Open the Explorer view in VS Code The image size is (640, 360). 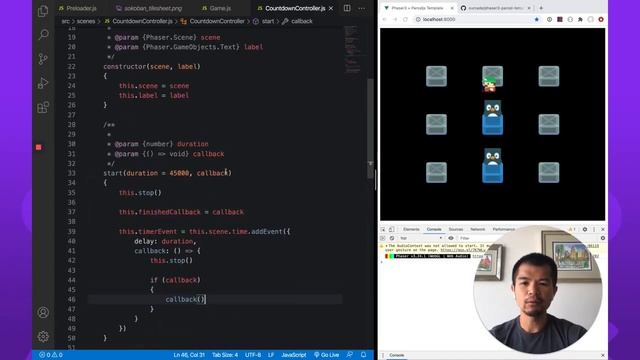pyautogui.click(x=43, y=11)
